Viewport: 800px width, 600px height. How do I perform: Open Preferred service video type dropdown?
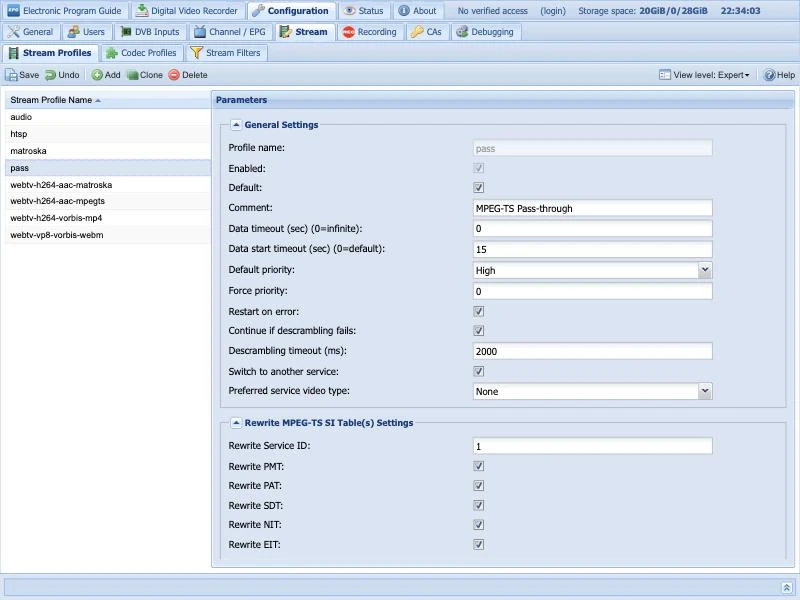705,391
